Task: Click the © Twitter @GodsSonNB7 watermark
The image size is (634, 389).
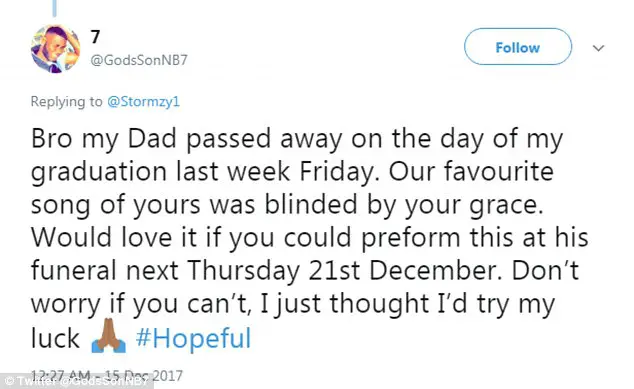Action: click(x=76, y=381)
